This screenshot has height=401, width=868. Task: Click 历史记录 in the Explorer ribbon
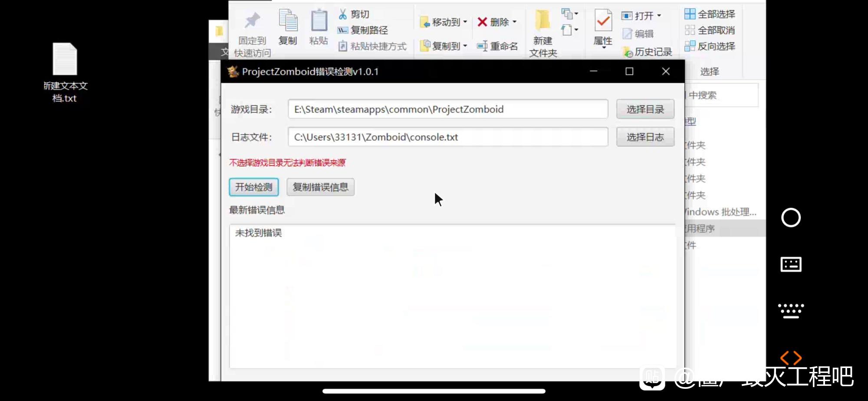click(x=648, y=52)
